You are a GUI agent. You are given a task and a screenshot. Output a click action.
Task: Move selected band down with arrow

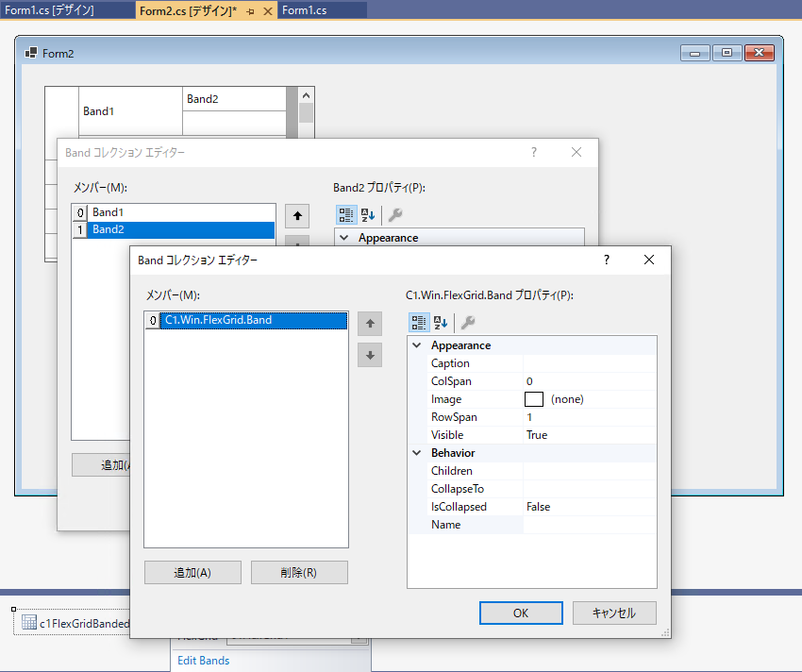pos(370,355)
